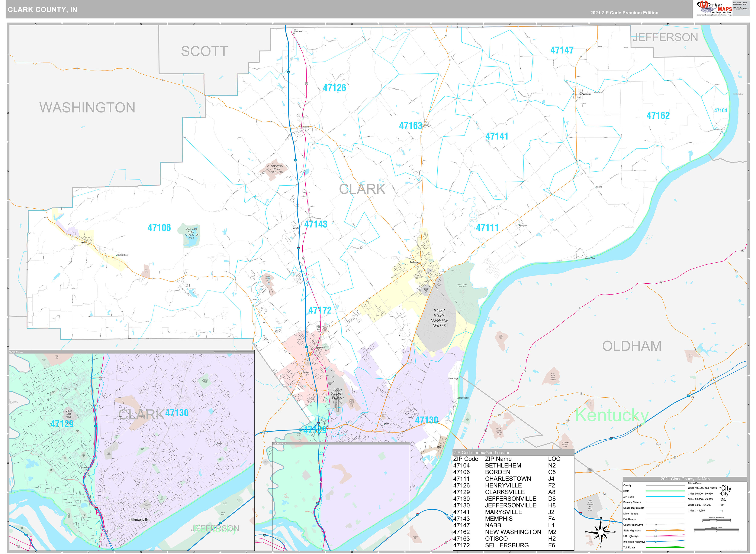
Task: Click '2021 ZIP Code Premium Edition' text
Action: 624,13
